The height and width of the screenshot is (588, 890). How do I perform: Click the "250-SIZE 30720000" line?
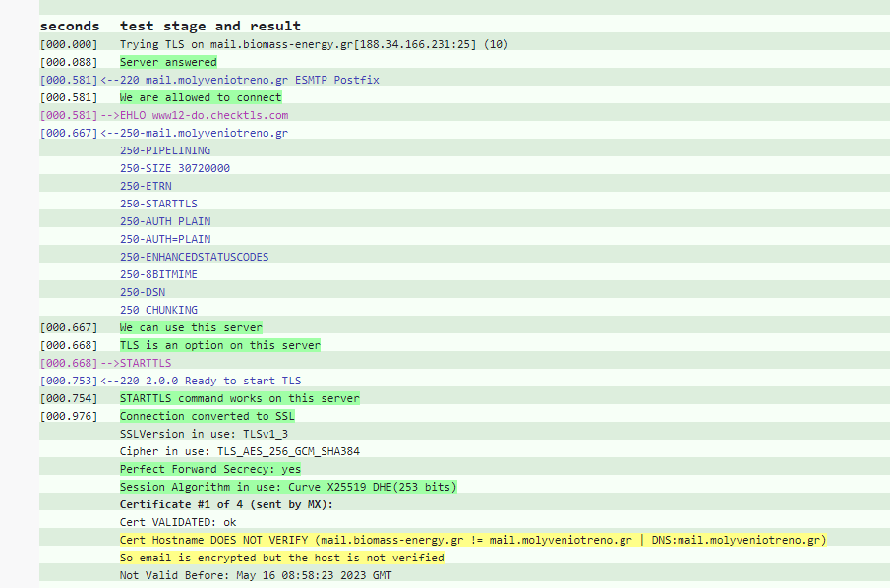coord(175,168)
